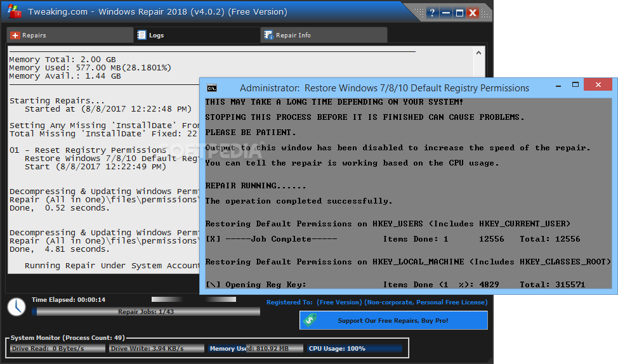Click the Repair Jobs 1/43 progress bar
618x364 pixels.
pos(146,311)
